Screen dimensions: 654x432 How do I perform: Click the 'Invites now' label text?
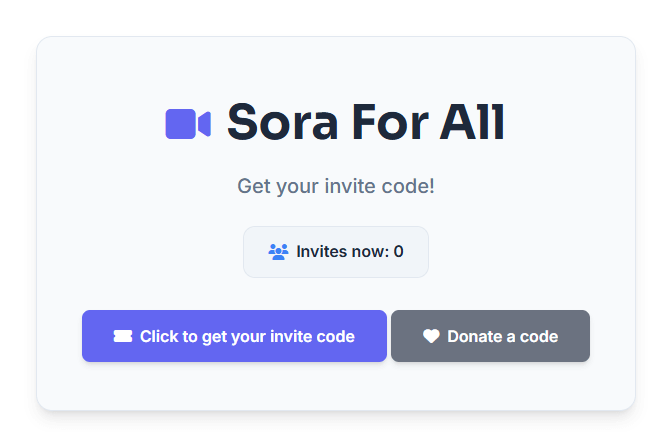pos(342,252)
